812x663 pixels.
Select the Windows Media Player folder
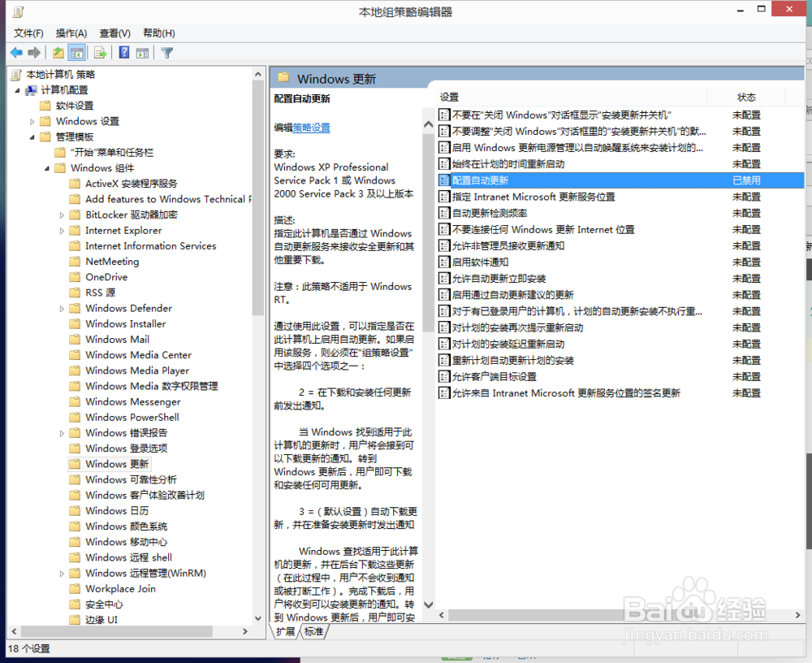[x=137, y=370]
